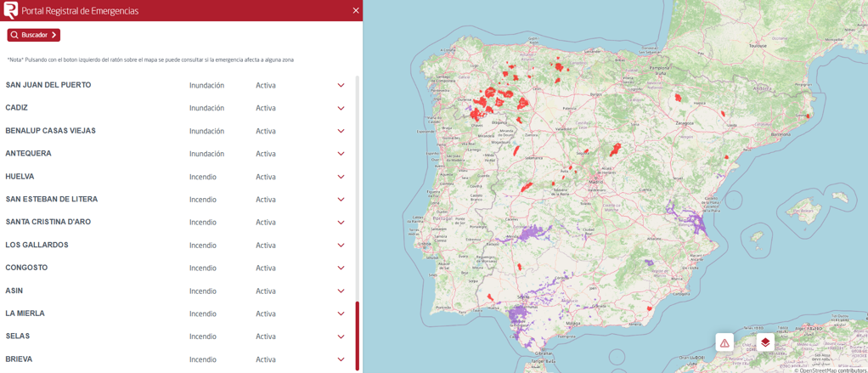Click Incendio type in HUELVA row
This screenshot has width=868, height=373.
tap(203, 177)
